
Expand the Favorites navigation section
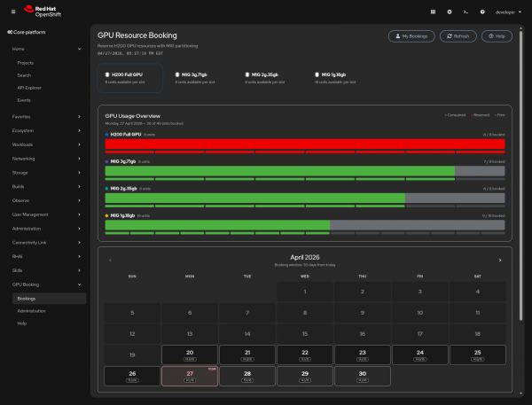coord(46,117)
